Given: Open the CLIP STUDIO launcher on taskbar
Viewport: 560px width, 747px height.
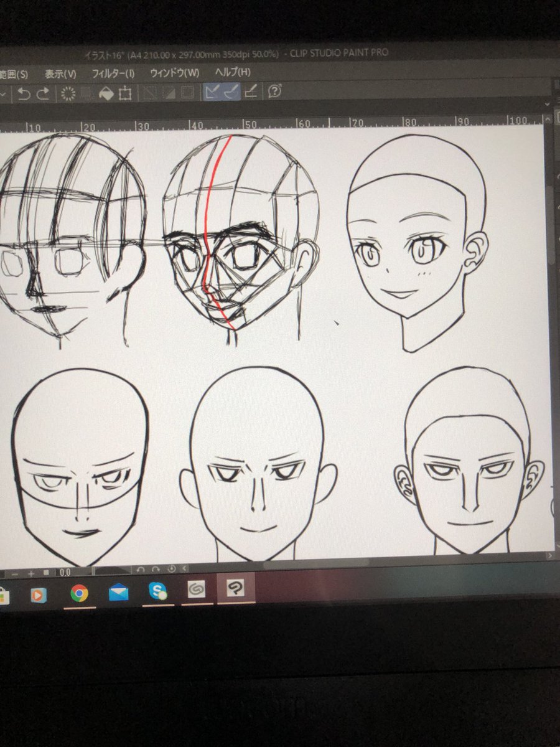Looking at the screenshot, I should [197, 590].
